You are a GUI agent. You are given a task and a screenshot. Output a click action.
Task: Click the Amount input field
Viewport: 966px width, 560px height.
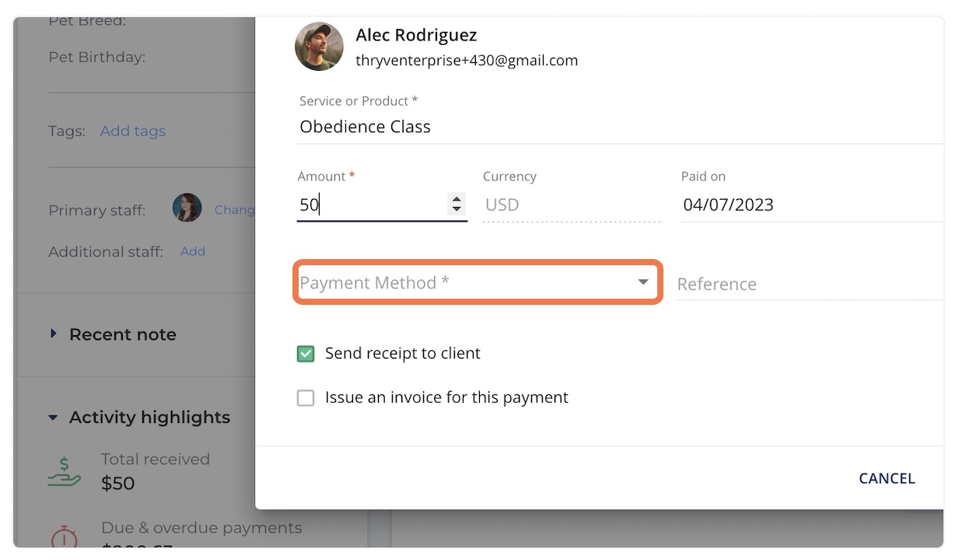(369, 205)
